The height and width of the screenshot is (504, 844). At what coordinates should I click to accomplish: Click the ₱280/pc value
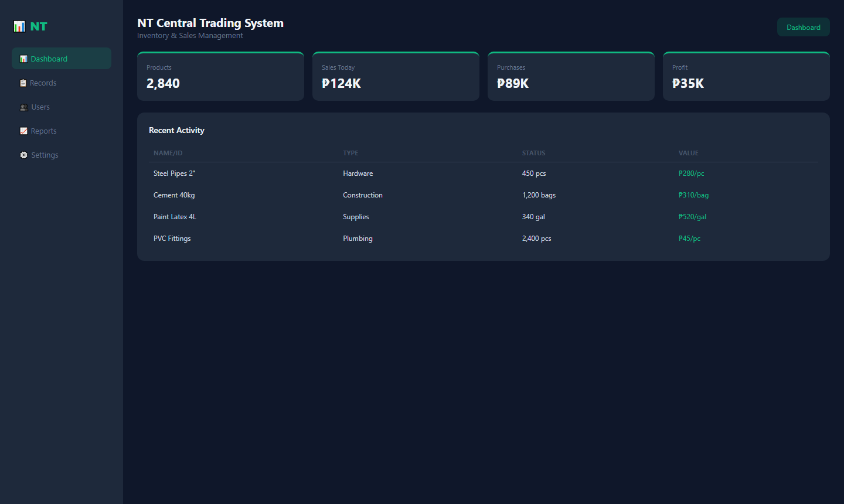pyautogui.click(x=692, y=173)
